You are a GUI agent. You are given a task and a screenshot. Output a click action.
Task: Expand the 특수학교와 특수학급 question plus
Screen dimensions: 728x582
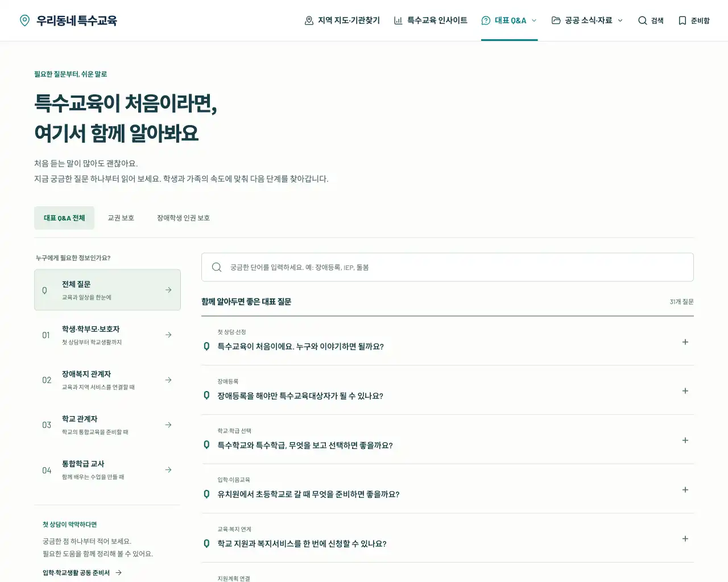coord(685,440)
